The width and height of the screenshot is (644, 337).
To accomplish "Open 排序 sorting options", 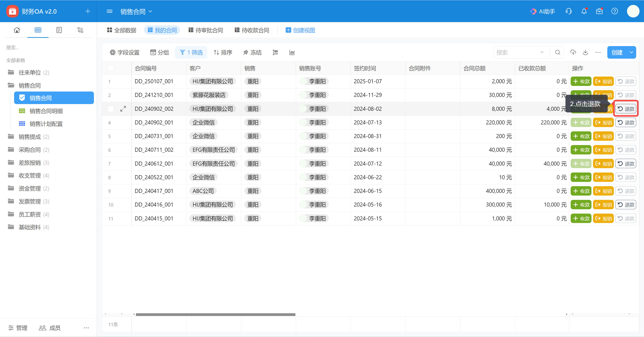I will 223,52.
